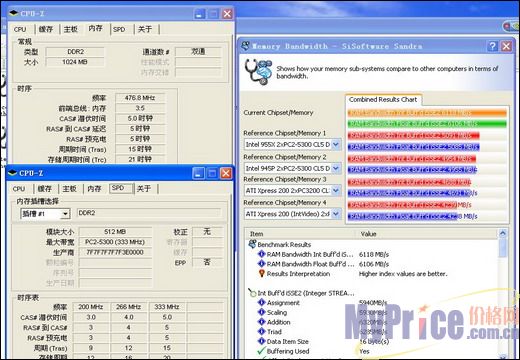Viewport: 520px width, 360px height.
Task: Click the 3:5 FSB to memory ratio
Action: [140, 108]
